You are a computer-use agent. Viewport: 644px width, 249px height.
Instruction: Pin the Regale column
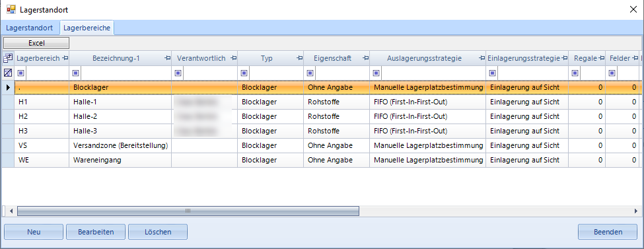point(601,58)
